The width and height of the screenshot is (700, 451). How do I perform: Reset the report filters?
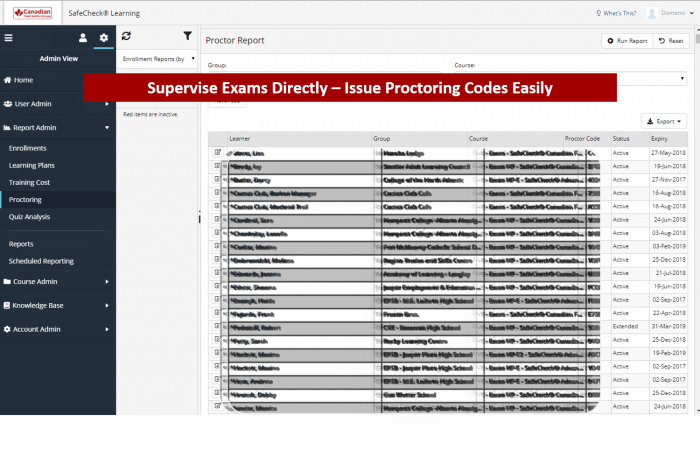671,41
